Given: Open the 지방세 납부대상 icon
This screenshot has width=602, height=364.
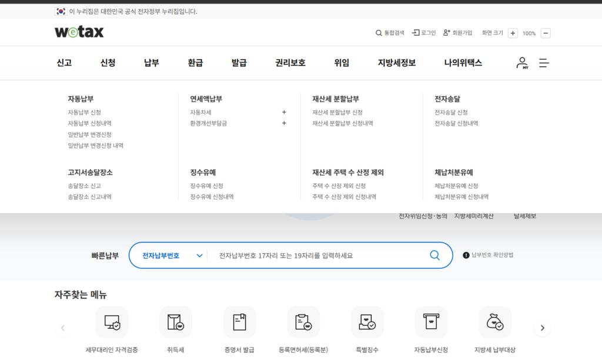Looking at the screenshot, I should click(495, 322).
